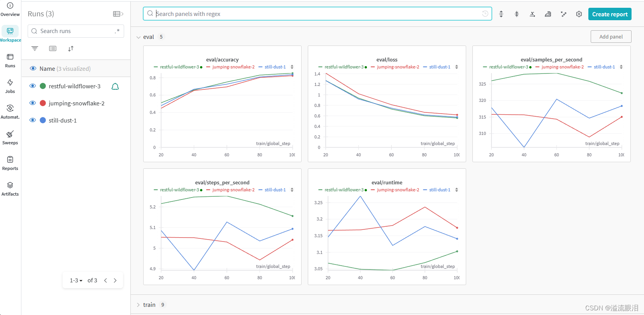This screenshot has height=315, width=644.
Task: Open workspace settings gear icon
Action: 579,14
